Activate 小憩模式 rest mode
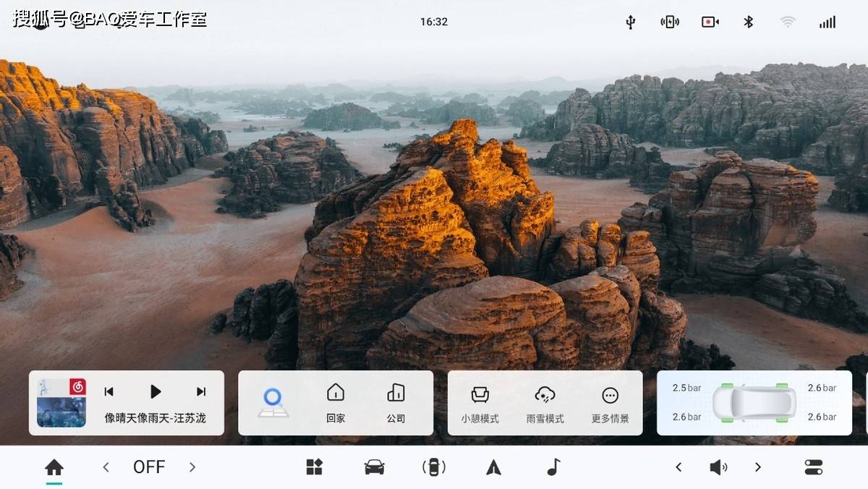868x489 pixels. [480, 404]
